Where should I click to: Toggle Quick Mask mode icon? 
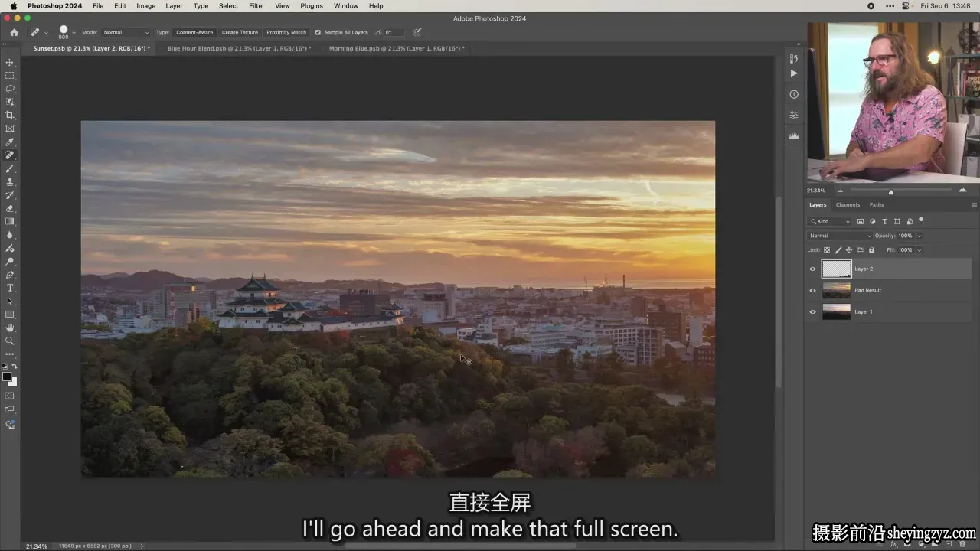point(10,396)
